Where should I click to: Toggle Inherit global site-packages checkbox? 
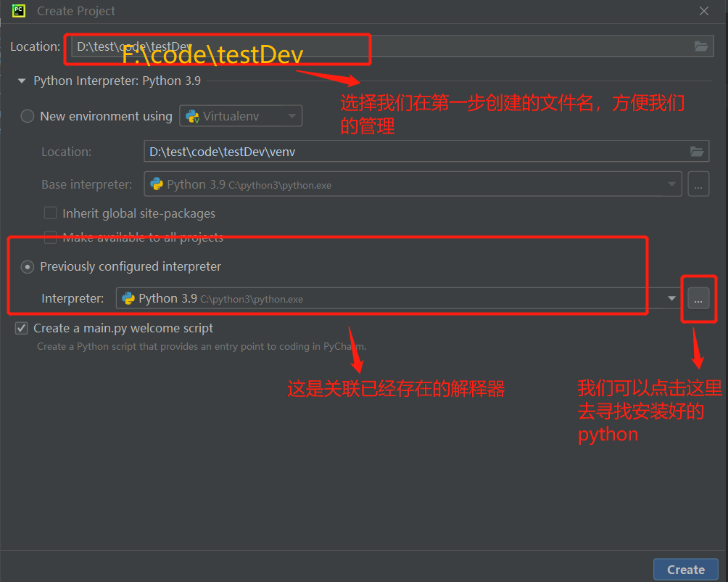[50, 213]
